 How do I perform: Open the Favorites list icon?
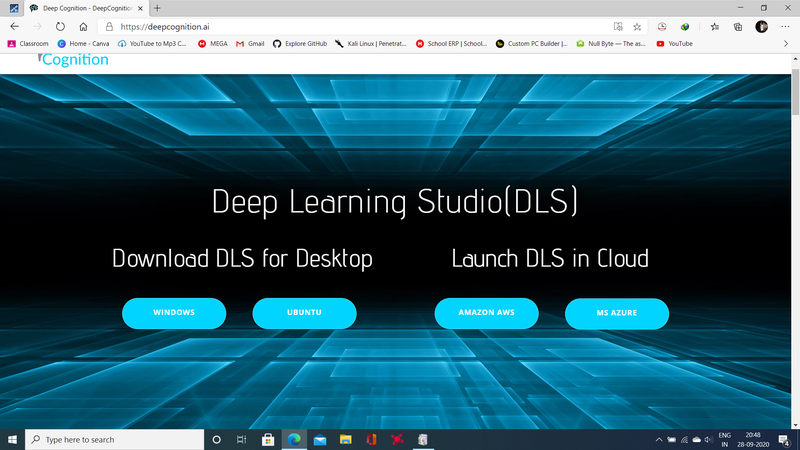(x=714, y=27)
